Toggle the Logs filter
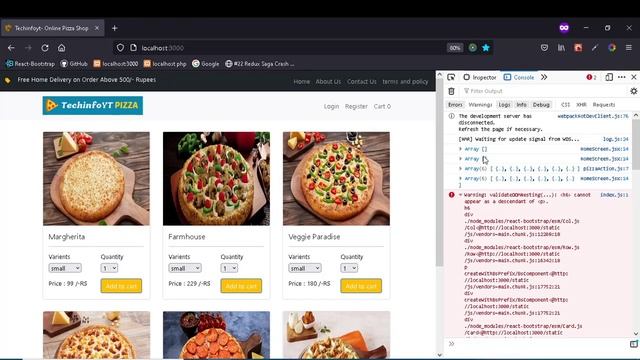The height and width of the screenshot is (360, 640). [x=504, y=105]
